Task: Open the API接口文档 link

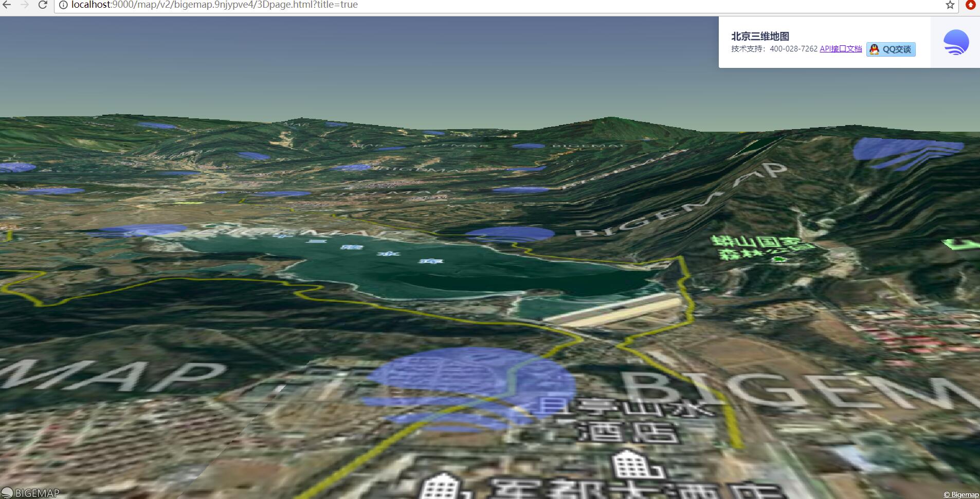Action: click(841, 49)
